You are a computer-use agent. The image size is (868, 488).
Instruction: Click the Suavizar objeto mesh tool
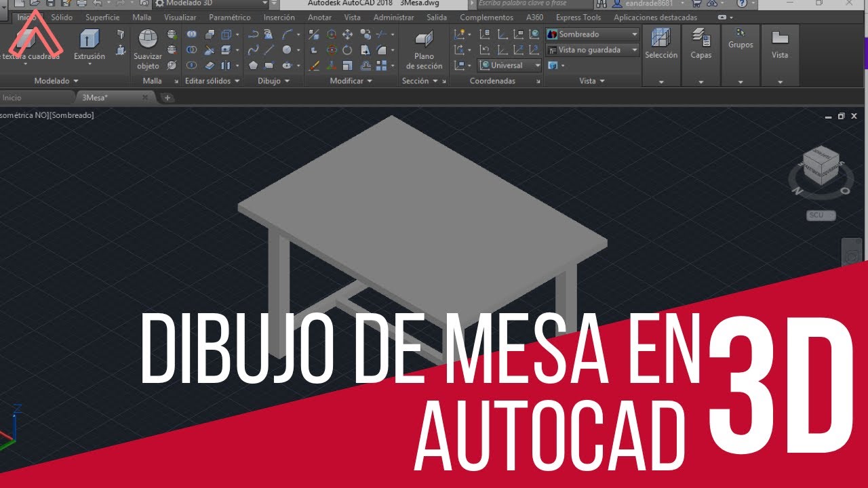(x=148, y=49)
